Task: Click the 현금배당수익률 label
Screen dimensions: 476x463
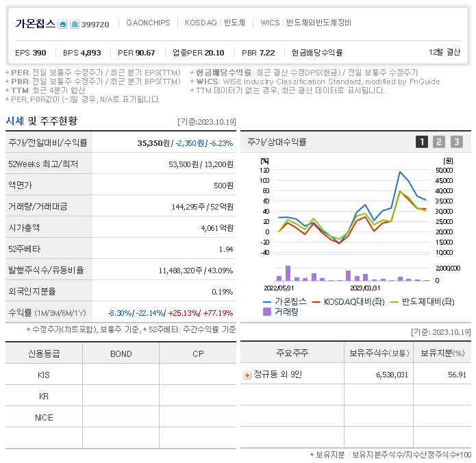Action: (x=317, y=53)
